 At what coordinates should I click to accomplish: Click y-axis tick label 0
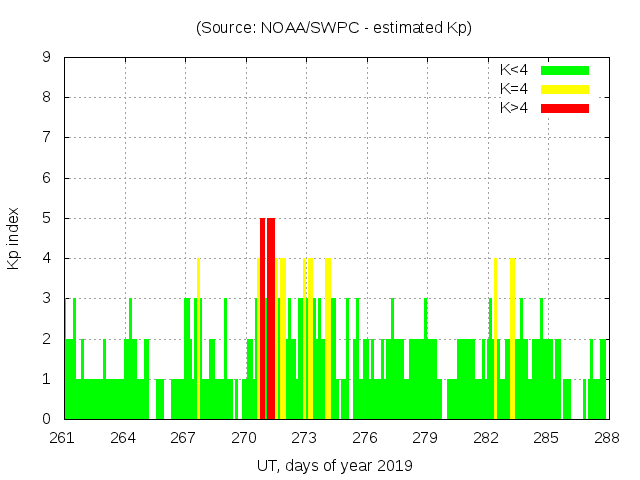pyautogui.click(x=46, y=419)
